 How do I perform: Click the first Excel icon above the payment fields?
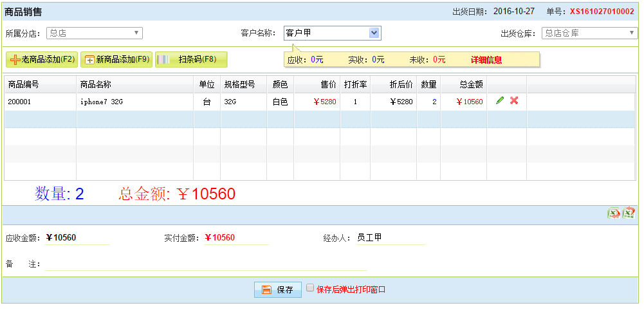pyautogui.click(x=614, y=214)
